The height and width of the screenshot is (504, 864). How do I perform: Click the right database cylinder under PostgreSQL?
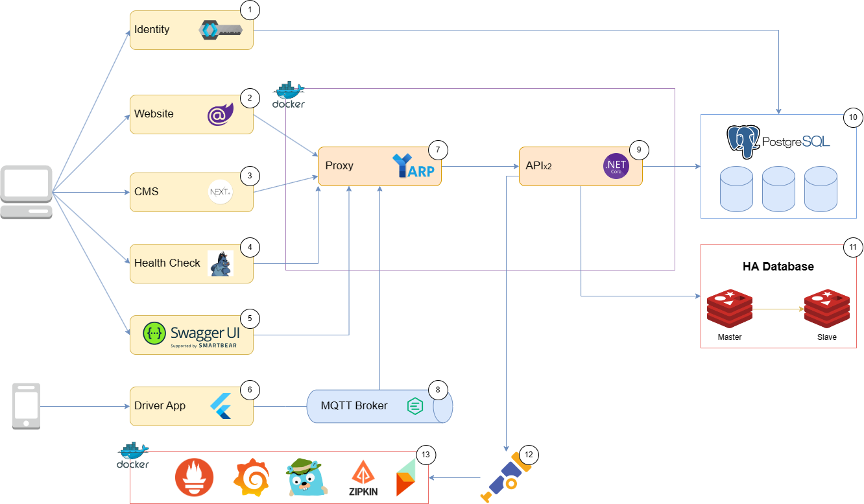(x=821, y=189)
